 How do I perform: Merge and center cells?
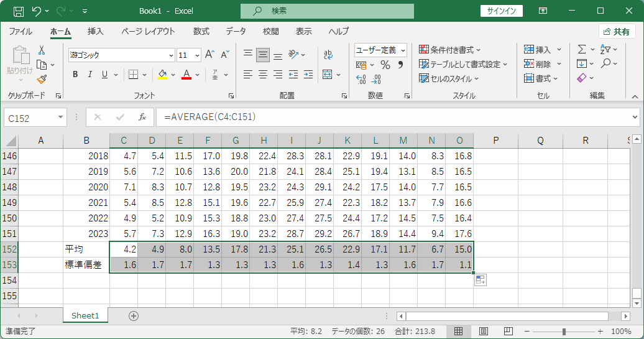328,75
